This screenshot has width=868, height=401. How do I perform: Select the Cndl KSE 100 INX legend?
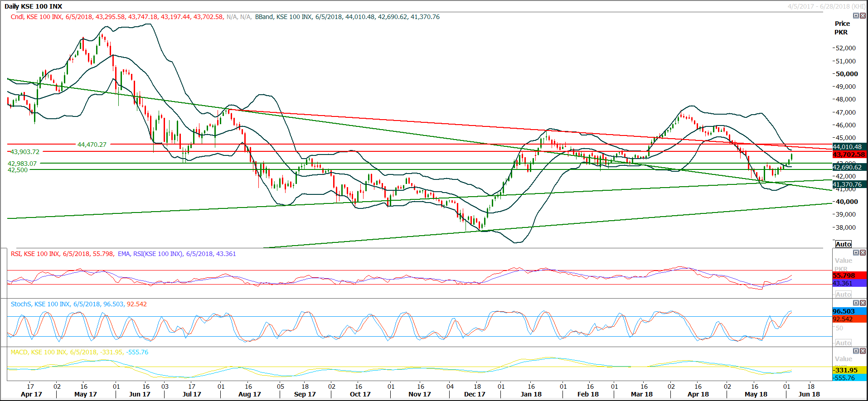pyautogui.click(x=117, y=17)
